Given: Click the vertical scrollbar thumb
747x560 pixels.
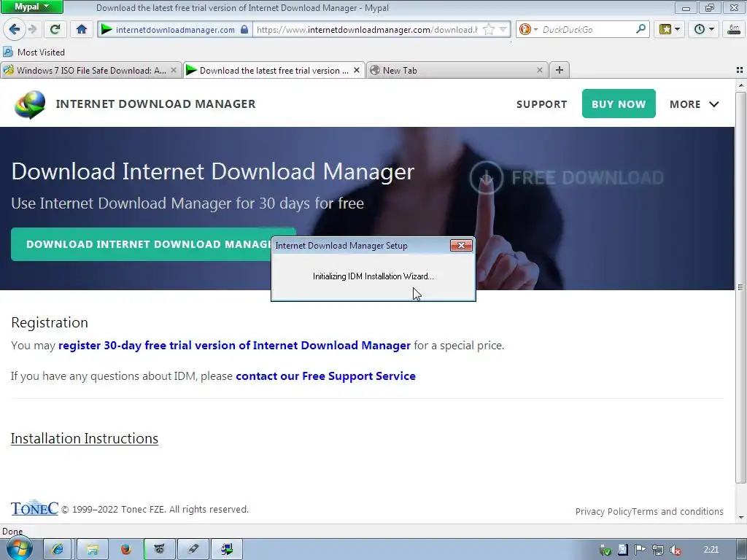Looking at the screenshot, I should tap(740, 287).
